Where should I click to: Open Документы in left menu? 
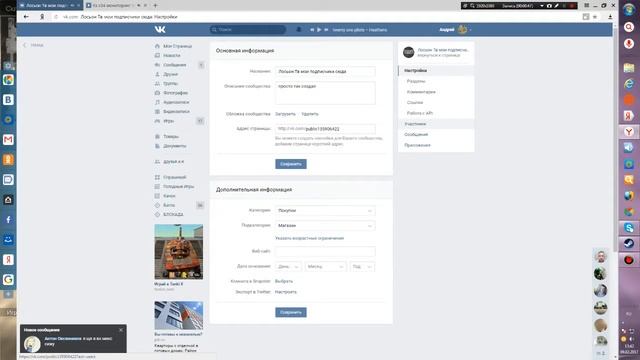point(174,146)
